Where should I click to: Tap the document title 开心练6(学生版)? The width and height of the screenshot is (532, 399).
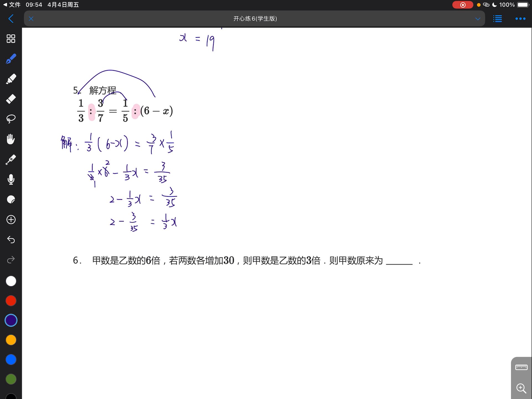[x=255, y=19]
